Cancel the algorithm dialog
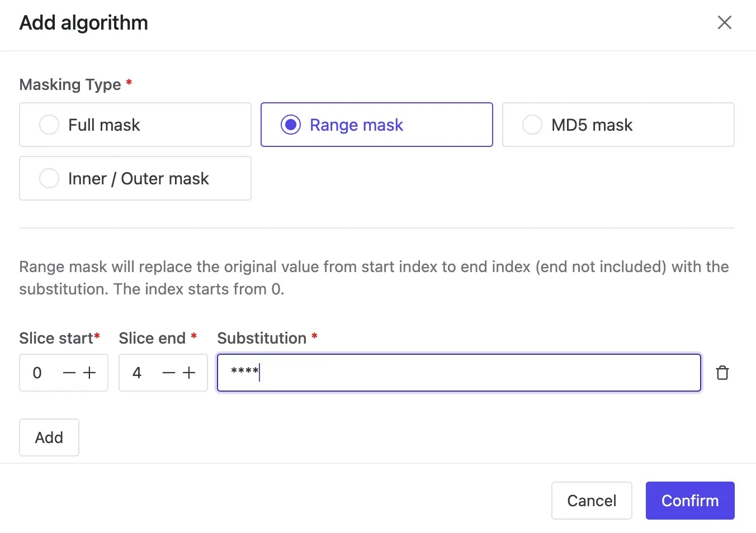The height and width of the screenshot is (533, 756). coord(592,501)
